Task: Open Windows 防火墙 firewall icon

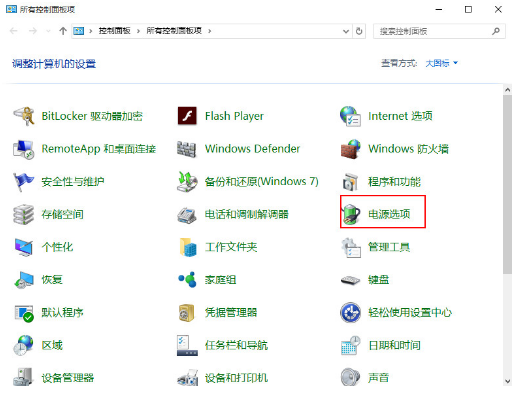Action: [350, 149]
